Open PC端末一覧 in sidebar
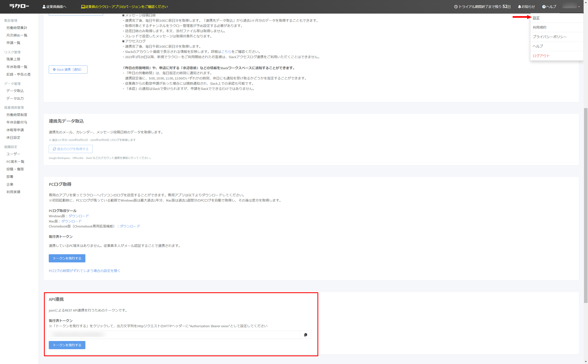Image resolution: width=588 pixels, height=364 pixels. coord(15,162)
